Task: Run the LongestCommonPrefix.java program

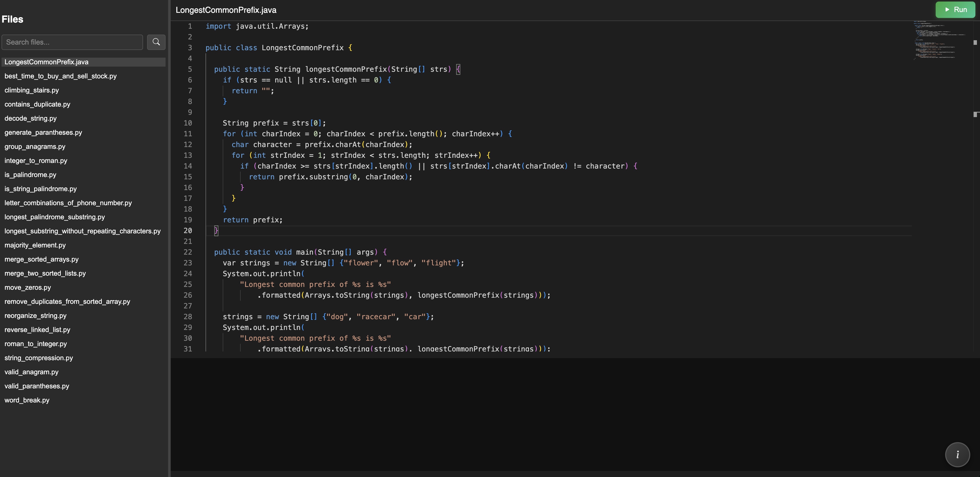Action: click(955, 9)
